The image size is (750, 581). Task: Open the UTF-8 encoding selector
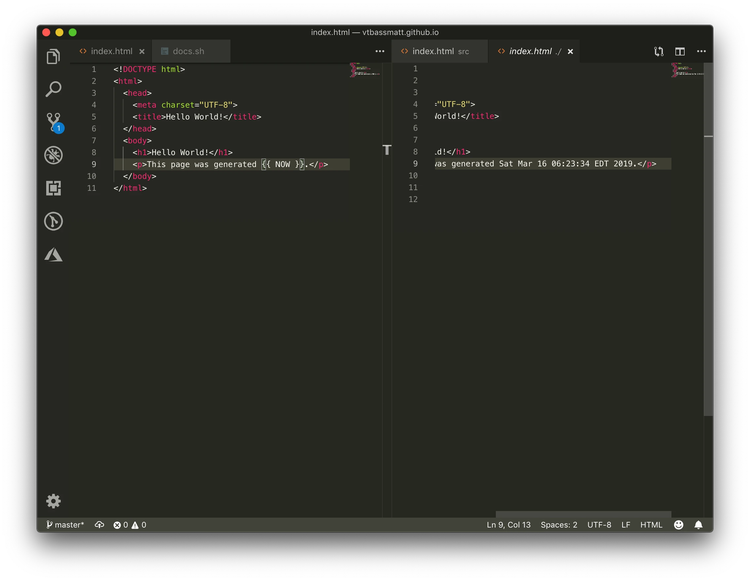[599, 525]
